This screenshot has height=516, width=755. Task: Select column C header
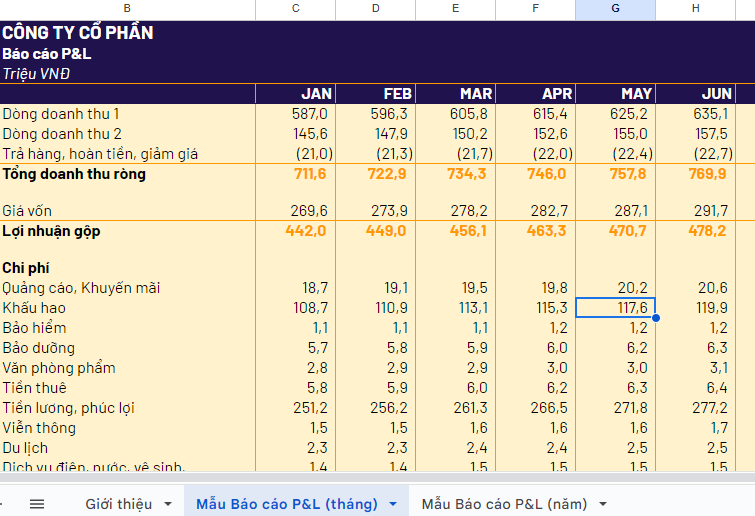[x=295, y=9]
